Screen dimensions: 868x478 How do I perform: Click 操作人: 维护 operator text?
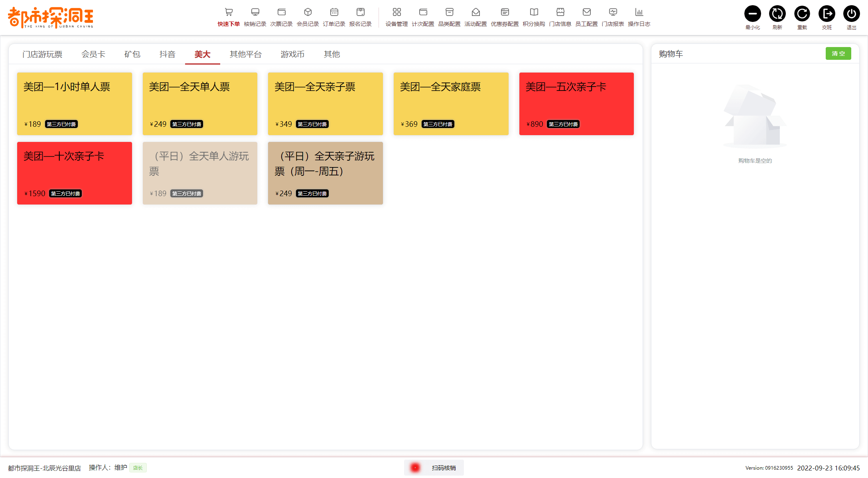[x=108, y=468]
